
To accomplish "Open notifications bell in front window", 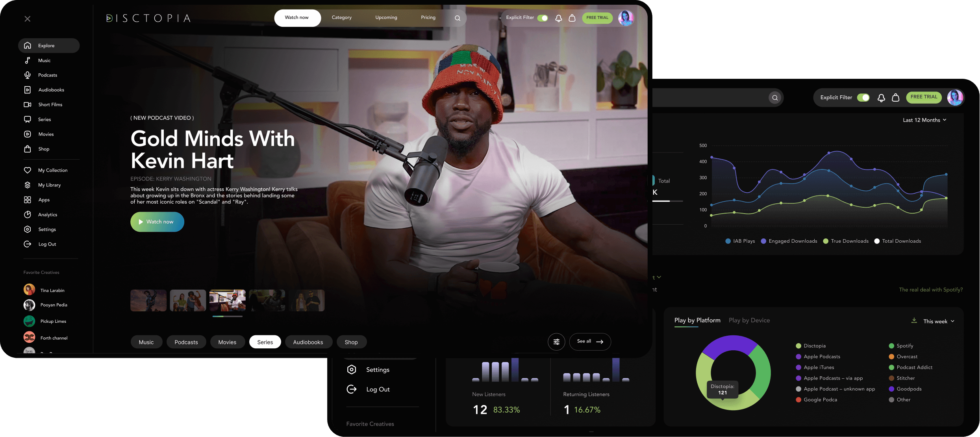I will 558,18.
